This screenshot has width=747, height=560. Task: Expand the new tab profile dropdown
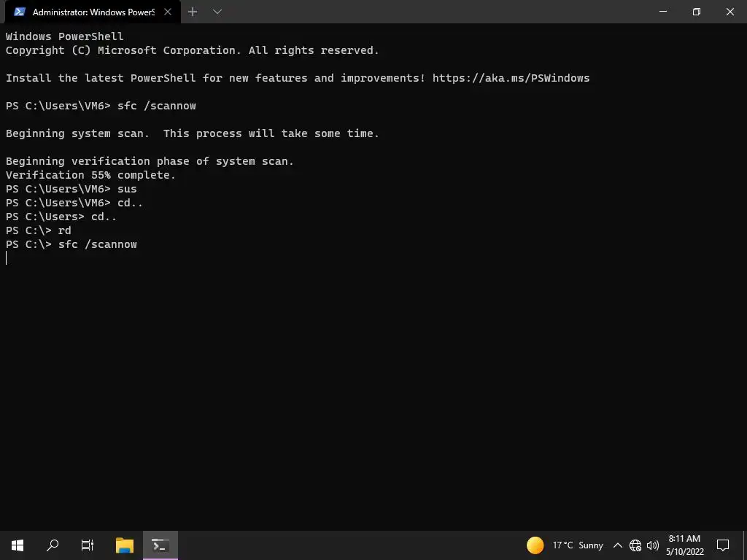pos(217,12)
